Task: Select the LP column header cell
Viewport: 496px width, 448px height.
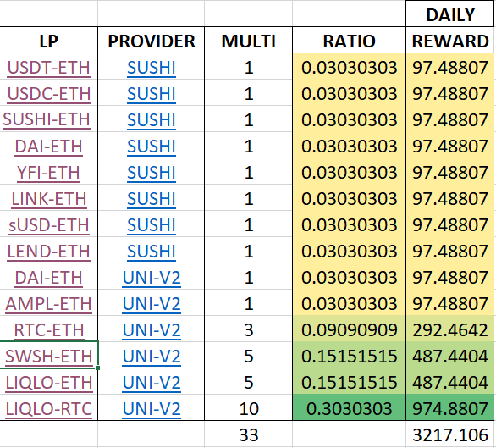Action: [49, 40]
